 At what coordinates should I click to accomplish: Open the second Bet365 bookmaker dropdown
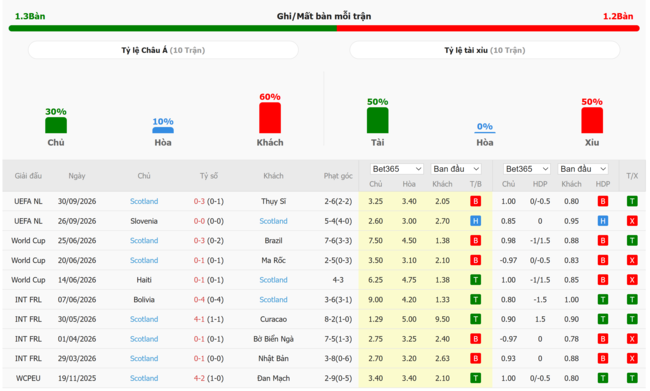pyautogui.click(x=527, y=169)
